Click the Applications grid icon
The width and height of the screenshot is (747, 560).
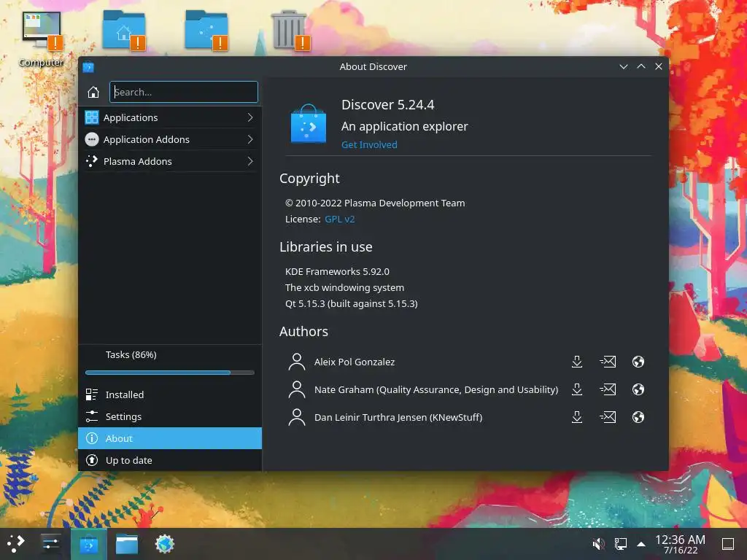click(x=91, y=117)
